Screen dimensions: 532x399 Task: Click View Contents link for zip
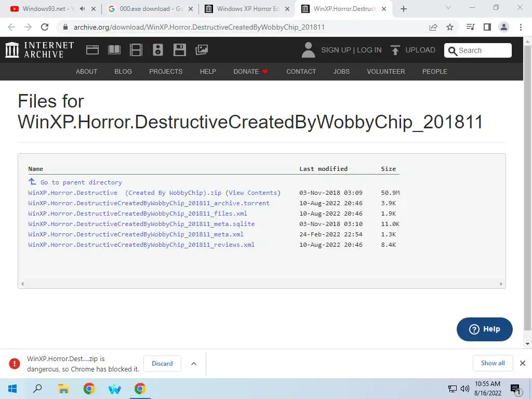[253, 193]
